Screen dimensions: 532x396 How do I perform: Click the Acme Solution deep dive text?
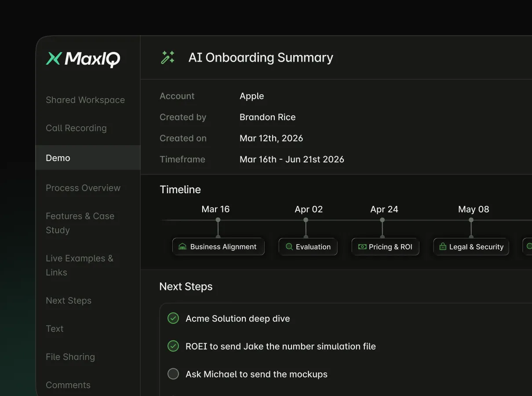[238, 319]
